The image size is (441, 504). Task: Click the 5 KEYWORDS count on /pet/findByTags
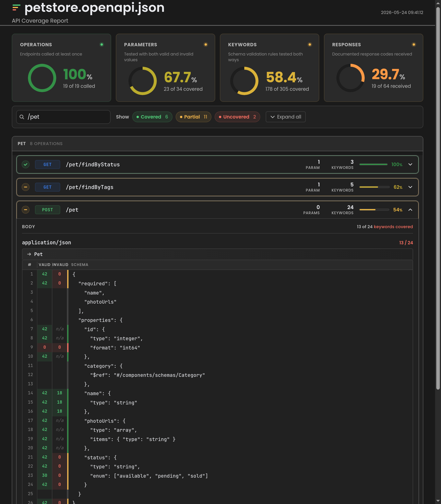click(x=342, y=187)
